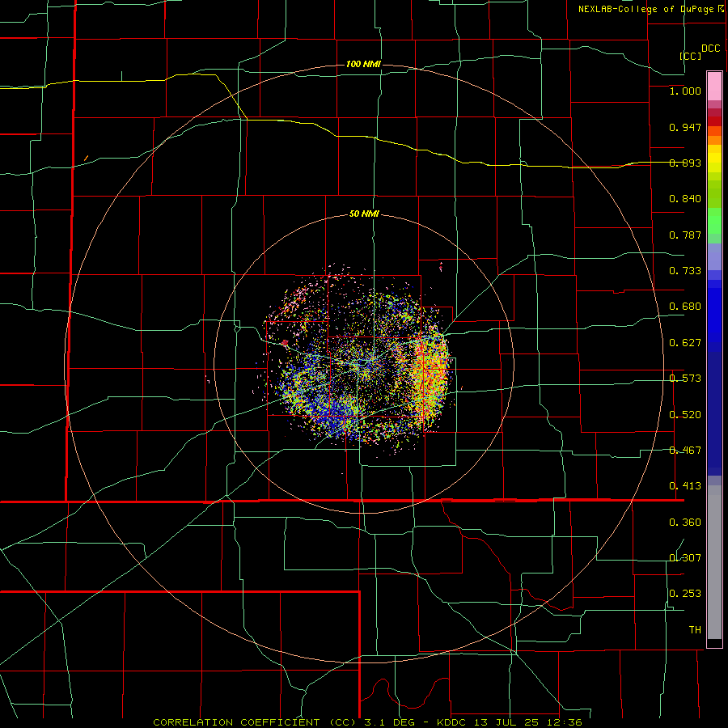Select the 0.253 scale value
The image size is (728, 728).
(x=685, y=594)
